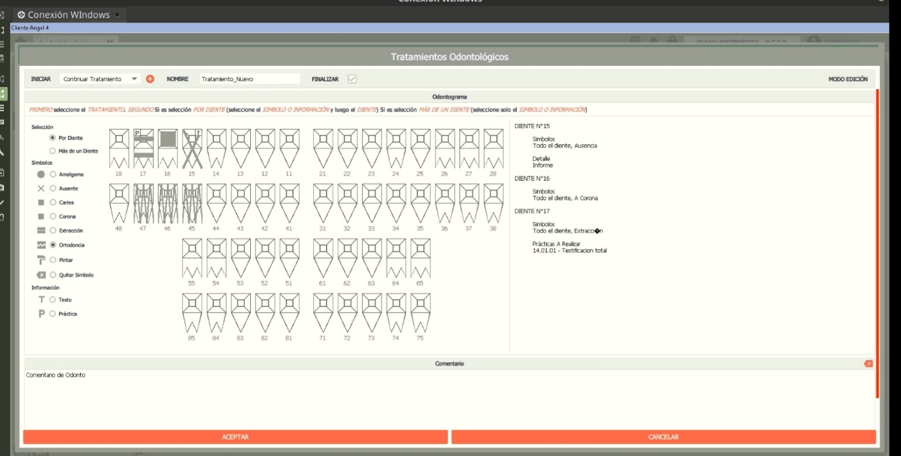Choose the Amalgama symbol radio button

53,174
